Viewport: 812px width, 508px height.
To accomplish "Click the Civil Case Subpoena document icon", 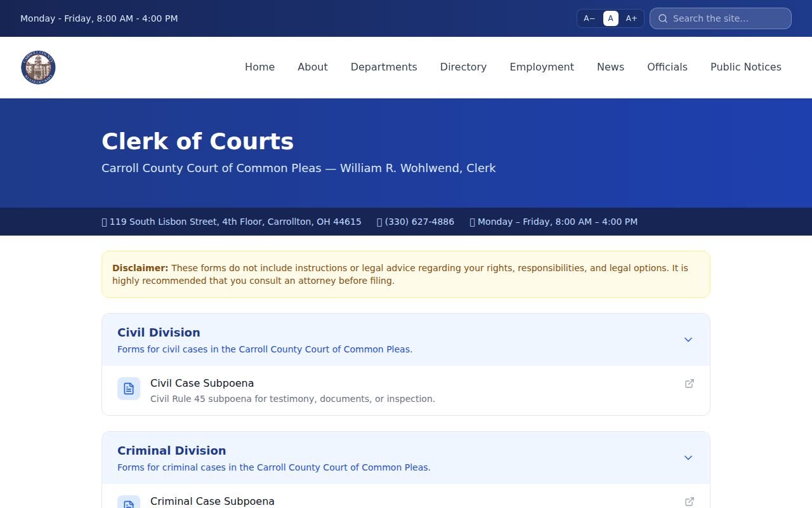I will click(129, 389).
